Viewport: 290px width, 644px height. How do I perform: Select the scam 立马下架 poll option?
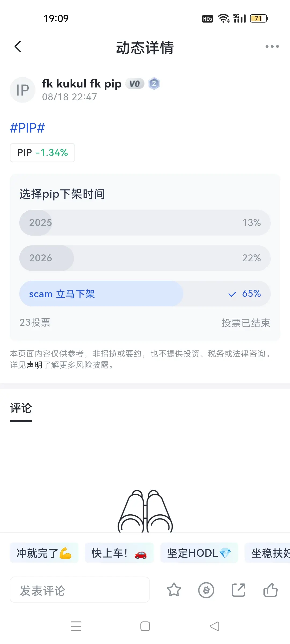pos(145,294)
